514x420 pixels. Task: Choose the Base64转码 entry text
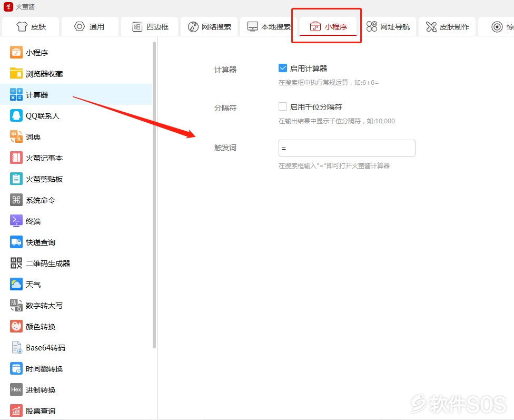tap(46, 348)
